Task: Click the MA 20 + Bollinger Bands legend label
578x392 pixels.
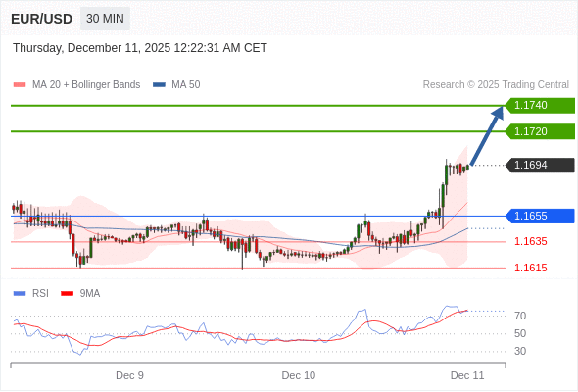Action: click(x=86, y=85)
